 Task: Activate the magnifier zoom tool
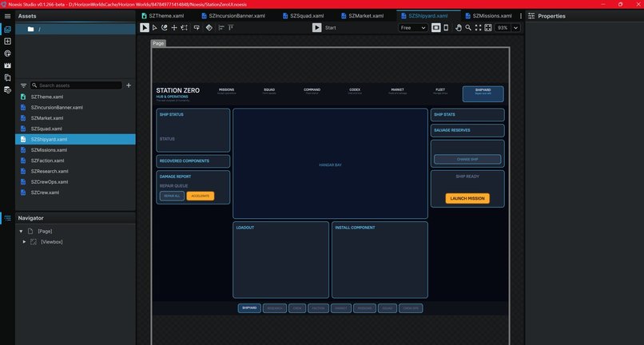click(468, 27)
